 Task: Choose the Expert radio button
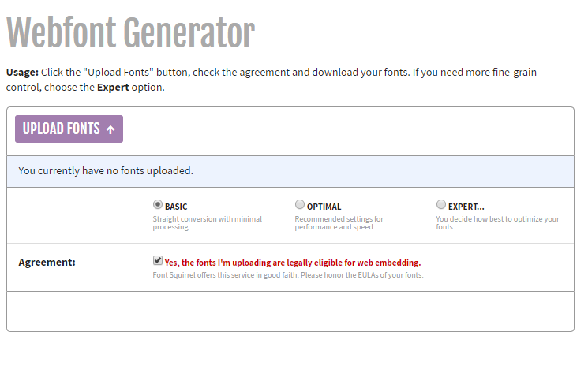pyautogui.click(x=441, y=205)
